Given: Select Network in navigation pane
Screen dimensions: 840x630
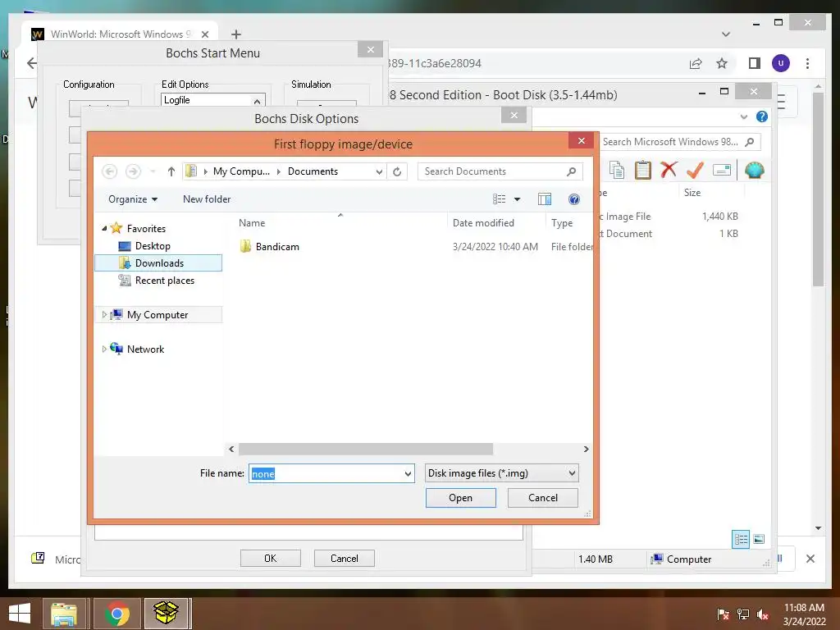Looking at the screenshot, I should 145,349.
